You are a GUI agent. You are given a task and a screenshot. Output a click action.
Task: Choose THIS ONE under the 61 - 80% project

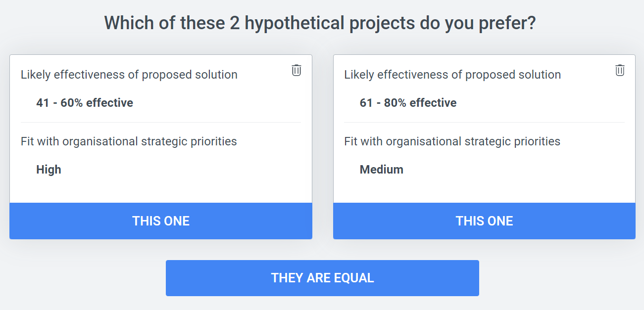(x=484, y=221)
